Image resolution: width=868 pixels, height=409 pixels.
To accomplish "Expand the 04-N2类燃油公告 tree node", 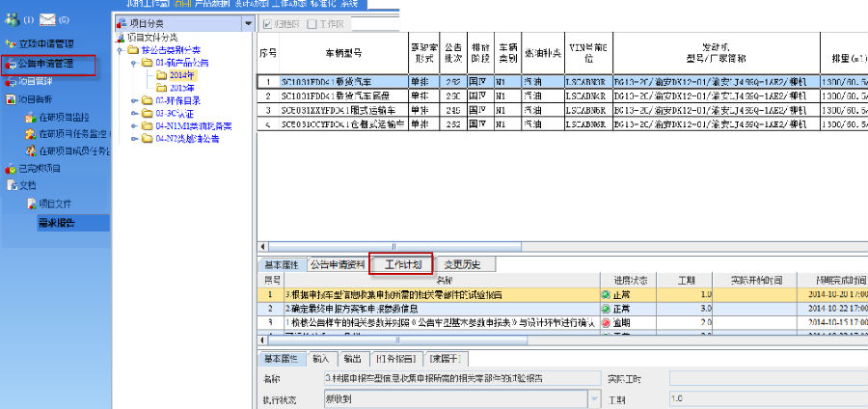I will coord(134,139).
